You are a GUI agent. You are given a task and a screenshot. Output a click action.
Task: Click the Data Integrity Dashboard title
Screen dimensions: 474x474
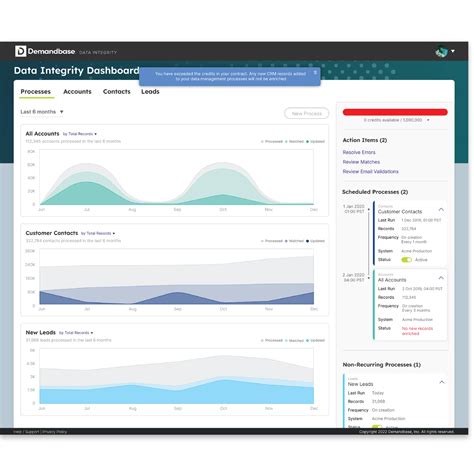(x=77, y=71)
